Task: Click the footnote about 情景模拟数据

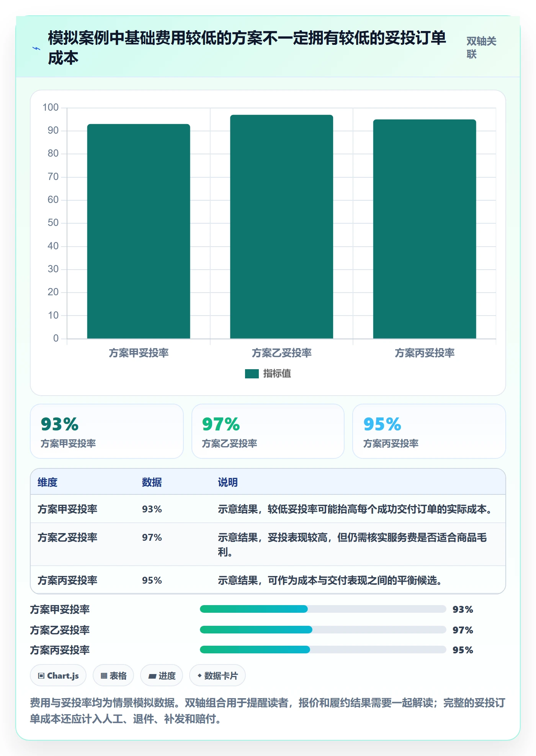Action: (268, 711)
